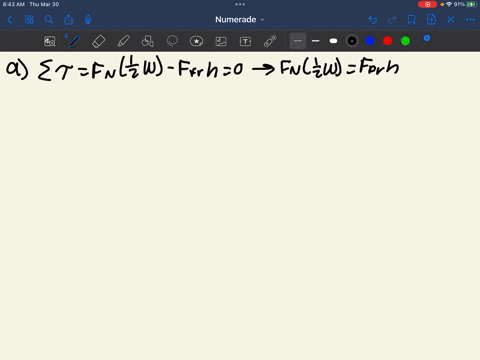Pick the green pen color
This screenshot has width=480, height=360.
405,41
